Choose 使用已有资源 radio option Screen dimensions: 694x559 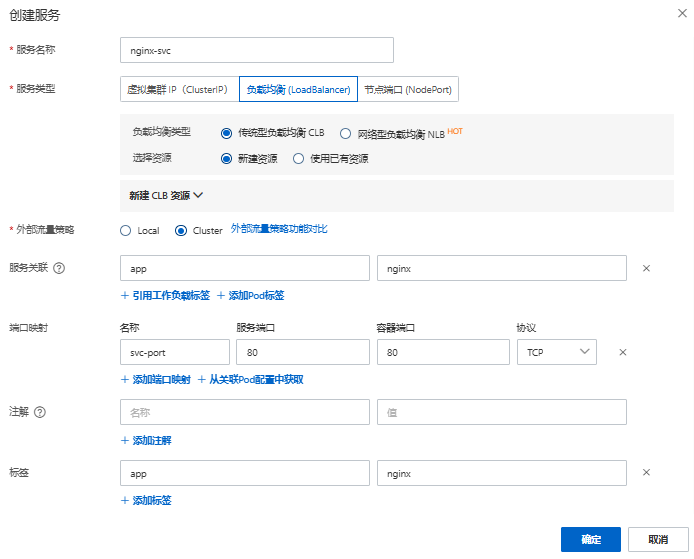tap(298, 158)
